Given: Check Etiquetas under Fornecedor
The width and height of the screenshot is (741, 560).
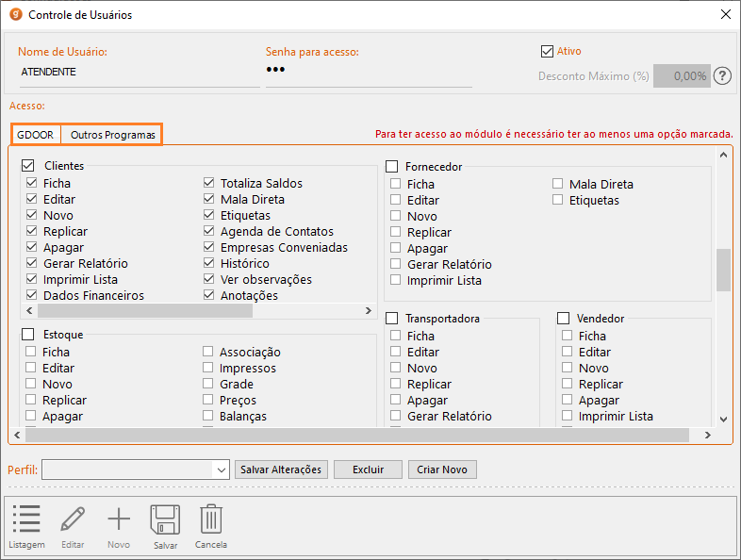Looking at the screenshot, I should pyautogui.click(x=558, y=200).
